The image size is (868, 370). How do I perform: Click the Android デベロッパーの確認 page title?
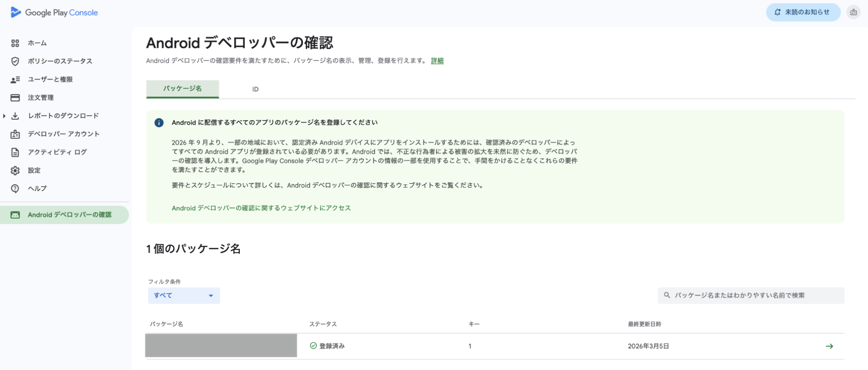[x=239, y=43]
